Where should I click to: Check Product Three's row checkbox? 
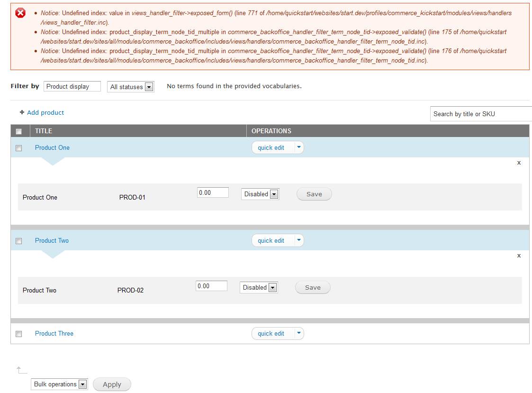[x=18, y=334]
